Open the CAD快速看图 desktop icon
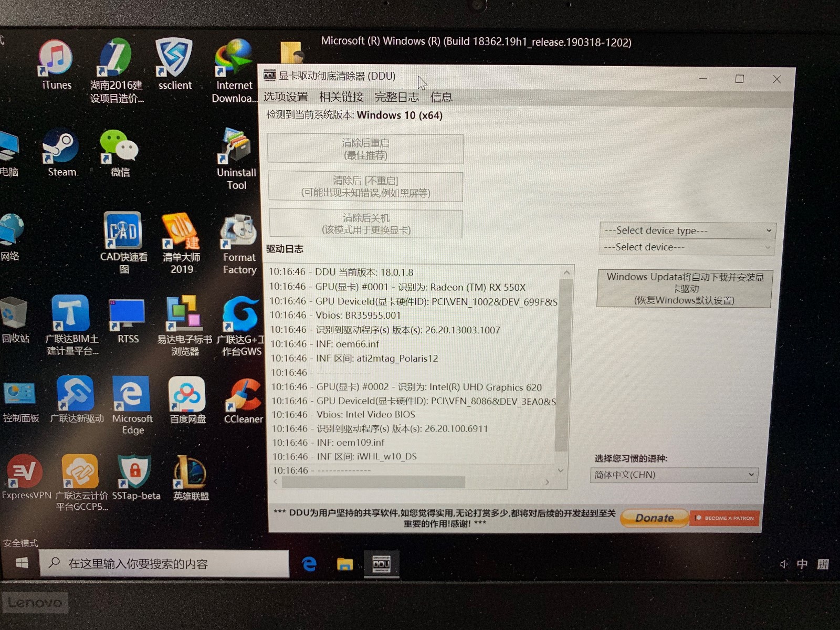Screen dimensions: 840x630 pyautogui.click(x=123, y=243)
